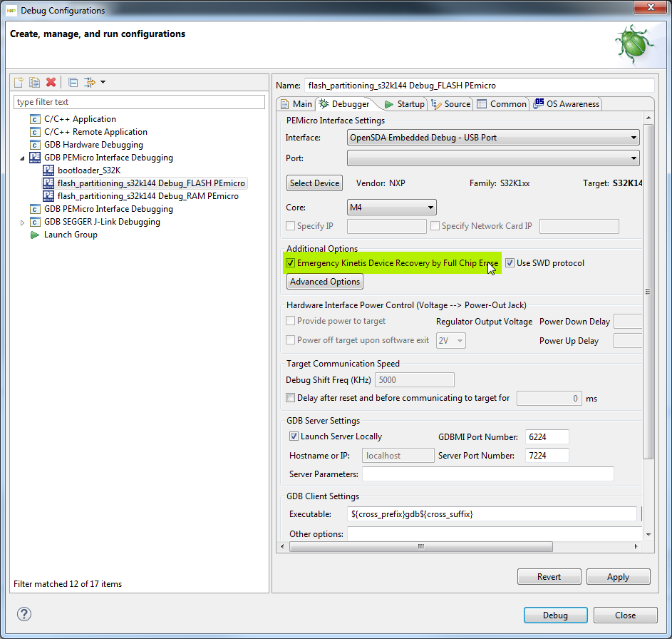The width and height of the screenshot is (672, 639).
Task: Click the OS Awareness tab icon
Action: pyautogui.click(x=538, y=104)
